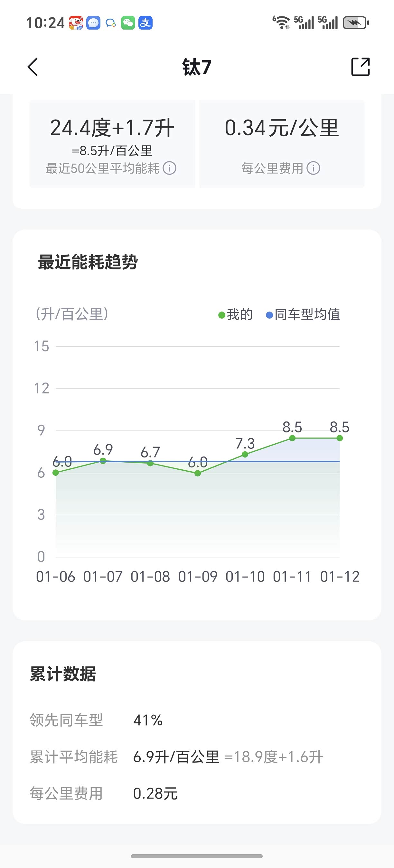
Task: Tap info icon beside 最近50公里平均能耗
Action: tap(170, 168)
